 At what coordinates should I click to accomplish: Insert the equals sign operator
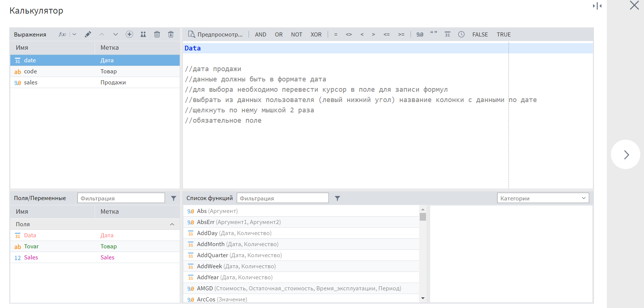tap(336, 34)
